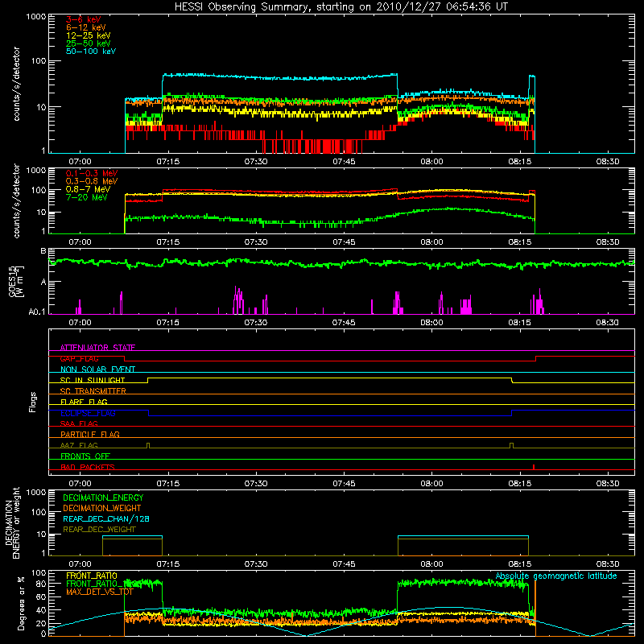Click the REAR_DEC_WEIGHT legend label
The width and height of the screenshot is (644, 644).
(x=99, y=530)
